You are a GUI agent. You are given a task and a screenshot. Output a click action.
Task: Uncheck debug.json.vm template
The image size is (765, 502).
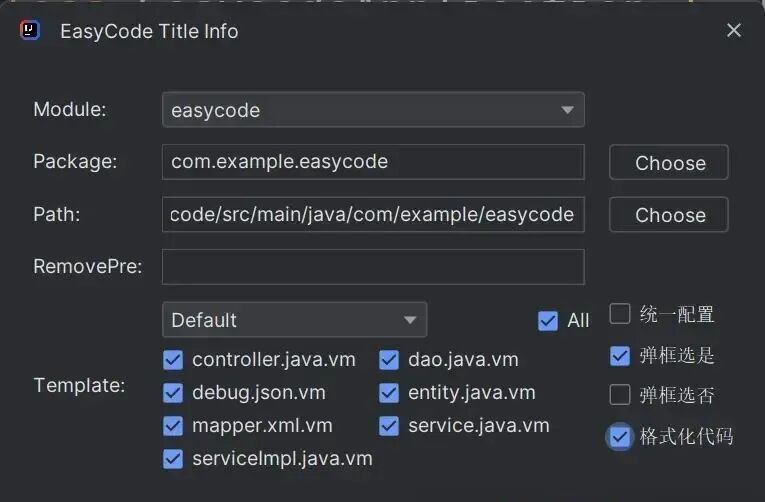click(173, 393)
